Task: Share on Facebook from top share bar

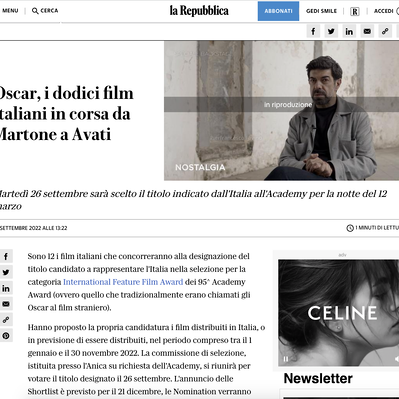Action: click(x=313, y=31)
